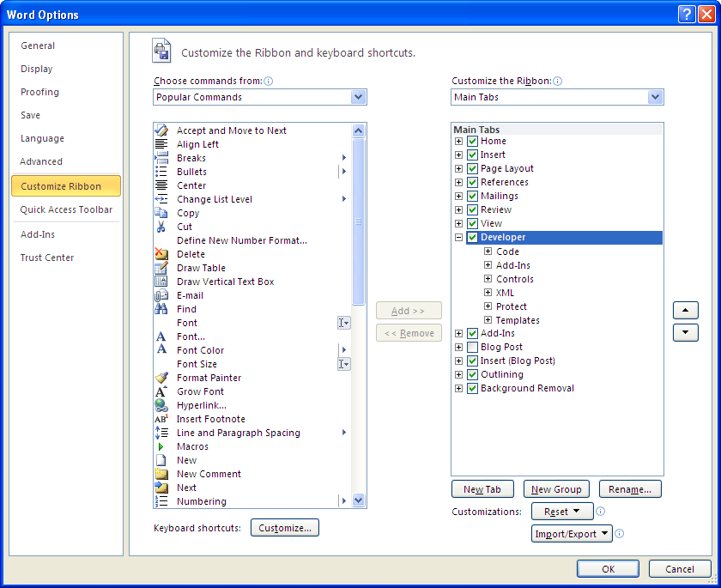Click the Center alignment icon
Viewport: 721px width, 588px height.
161,185
